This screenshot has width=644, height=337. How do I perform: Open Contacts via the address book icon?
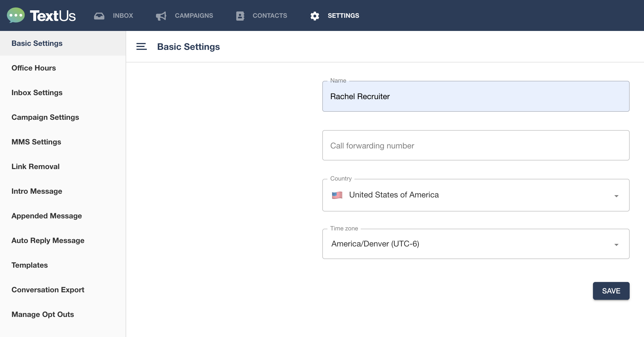(x=240, y=16)
